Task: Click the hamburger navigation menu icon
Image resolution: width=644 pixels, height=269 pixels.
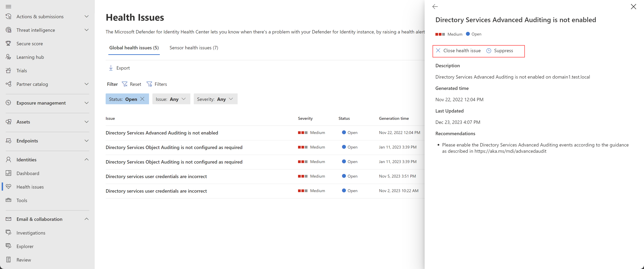Action: (x=8, y=7)
